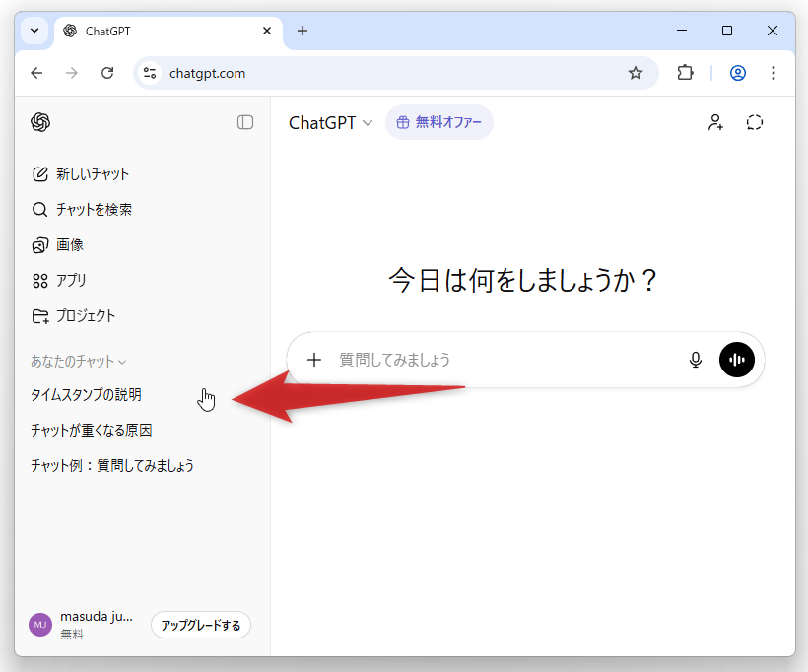This screenshot has width=808, height=672.
Task: Click the 無料オファー gift offer button
Action: tap(439, 123)
